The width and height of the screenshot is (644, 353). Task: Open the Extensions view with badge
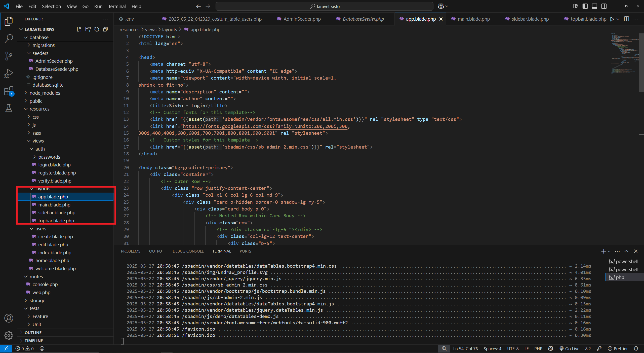pyautogui.click(x=9, y=91)
